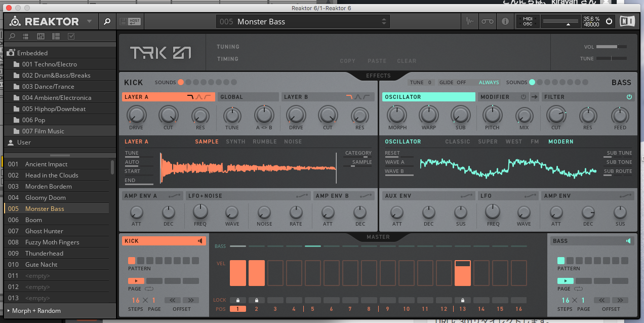Toggle lock on step 1

click(238, 300)
